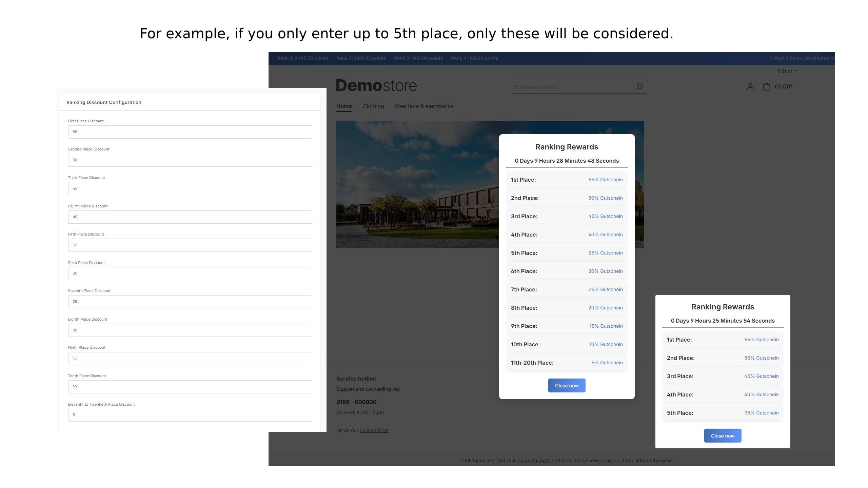
Task: Click the €0.00* cart total
Action: point(784,87)
